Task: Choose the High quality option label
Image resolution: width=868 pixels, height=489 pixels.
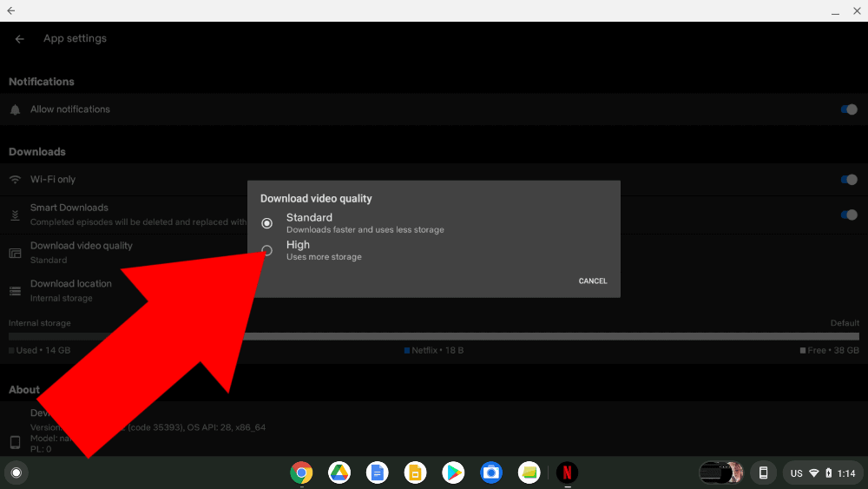Action: [x=298, y=245]
